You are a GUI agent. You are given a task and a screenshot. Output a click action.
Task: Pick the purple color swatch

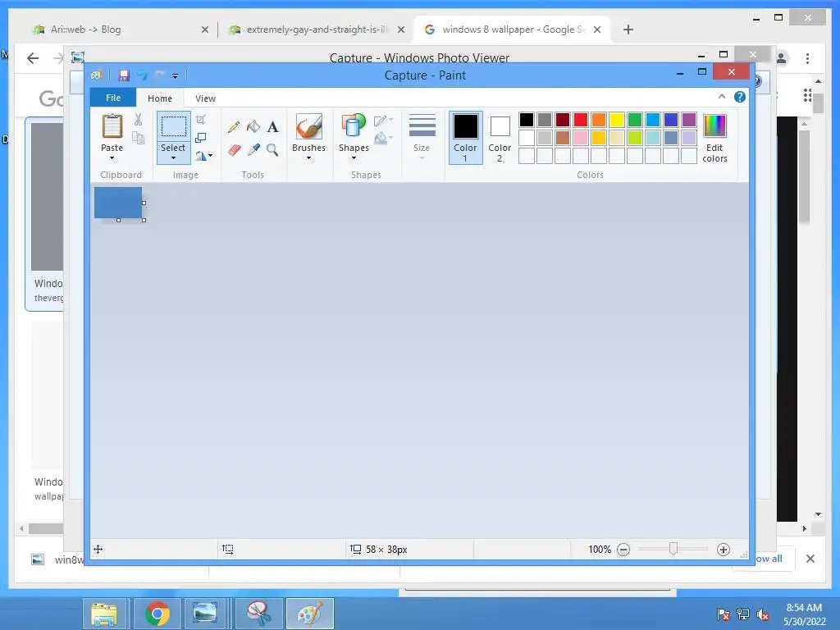pyautogui.click(x=689, y=120)
